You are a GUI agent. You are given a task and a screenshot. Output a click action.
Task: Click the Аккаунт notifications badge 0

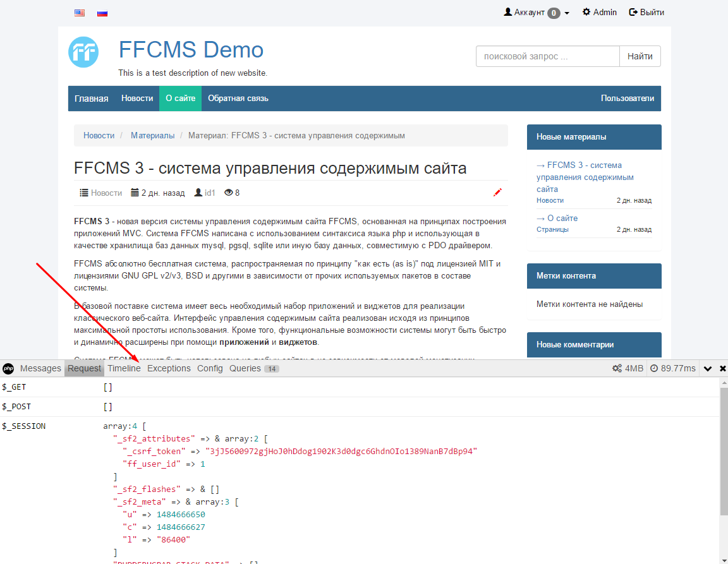(554, 13)
